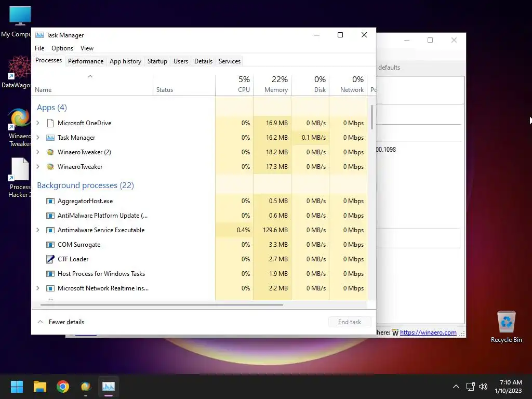Sort by the CPU column header

234,85
